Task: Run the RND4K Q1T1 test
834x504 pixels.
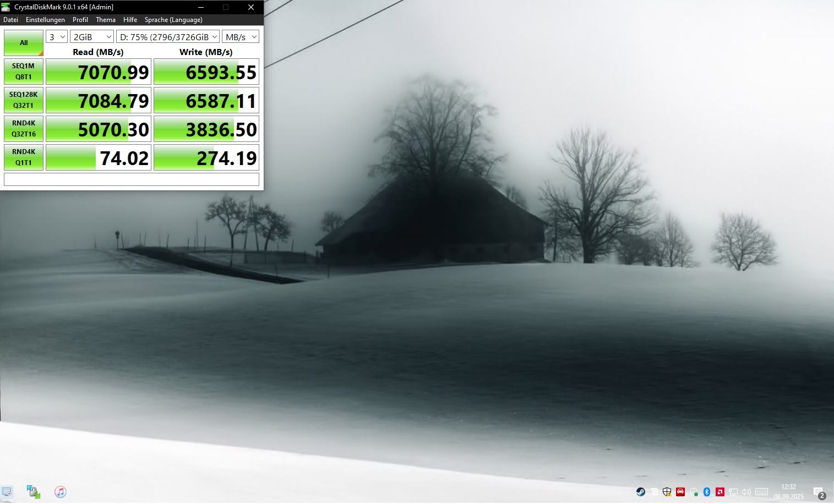Action: point(24,157)
